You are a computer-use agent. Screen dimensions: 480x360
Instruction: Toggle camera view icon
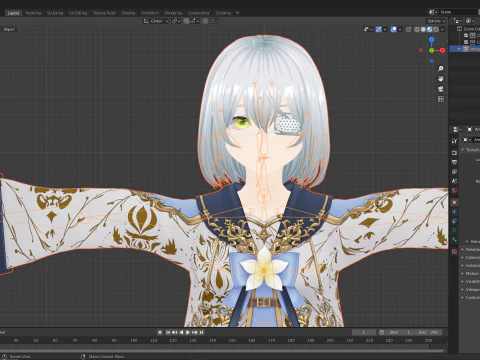pos(441,89)
